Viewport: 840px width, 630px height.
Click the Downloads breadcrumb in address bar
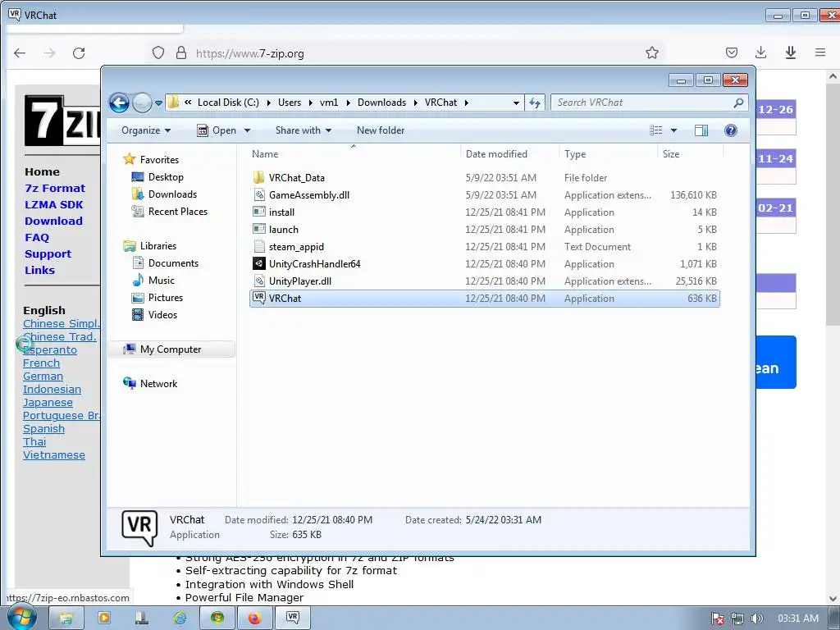pos(381,103)
